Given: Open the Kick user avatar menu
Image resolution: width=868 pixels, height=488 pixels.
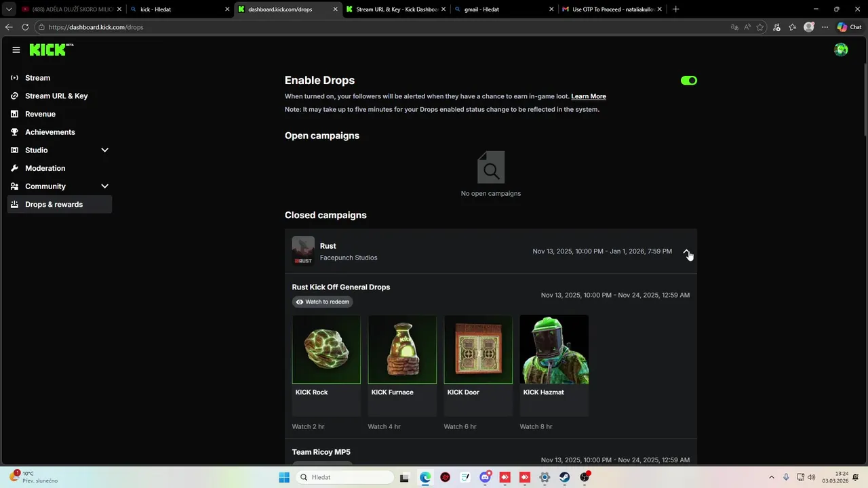Looking at the screenshot, I should 841,49.
